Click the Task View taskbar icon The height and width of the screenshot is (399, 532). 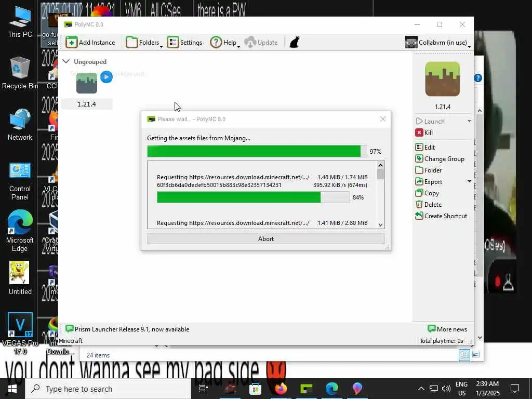pos(204,389)
